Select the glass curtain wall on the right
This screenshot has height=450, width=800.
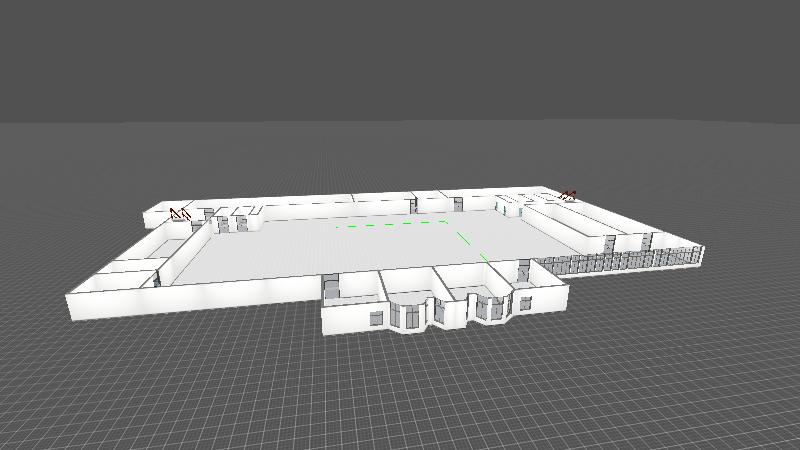tap(620, 262)
